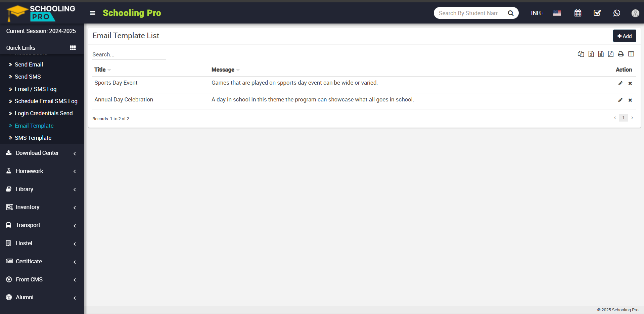Print the email template list

[x=621, y=54]
